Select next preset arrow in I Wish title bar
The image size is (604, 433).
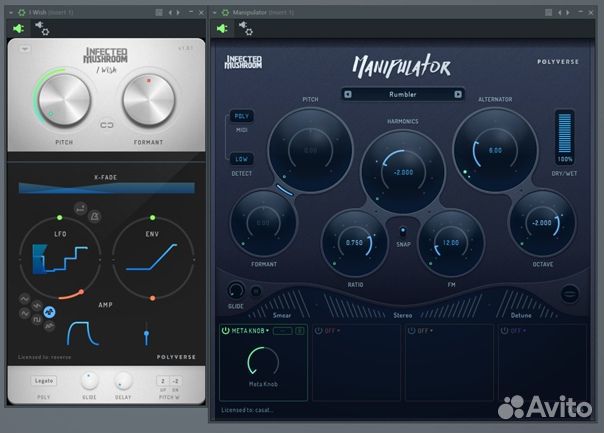click(178, 13)
